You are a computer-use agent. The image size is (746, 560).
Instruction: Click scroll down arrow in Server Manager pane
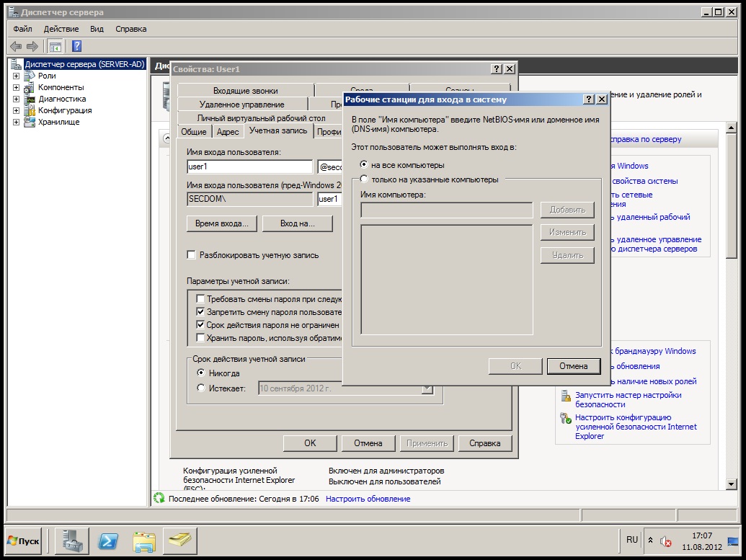point(732,484)
